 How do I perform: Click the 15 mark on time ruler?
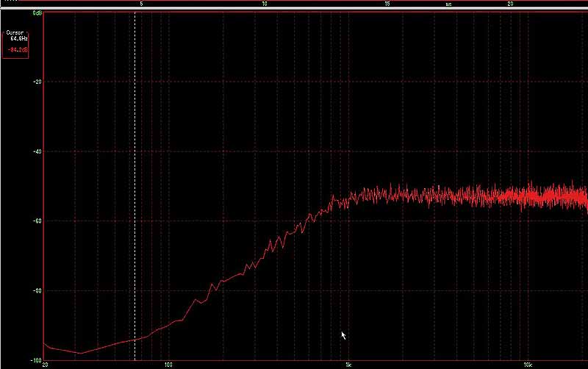coord(387,4)
